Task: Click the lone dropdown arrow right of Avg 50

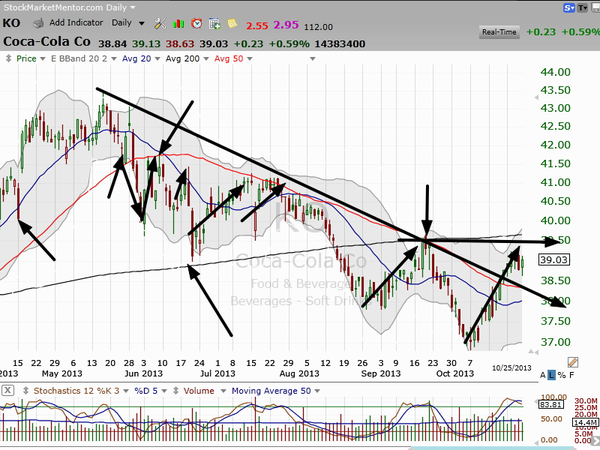Action: [313, 59]
